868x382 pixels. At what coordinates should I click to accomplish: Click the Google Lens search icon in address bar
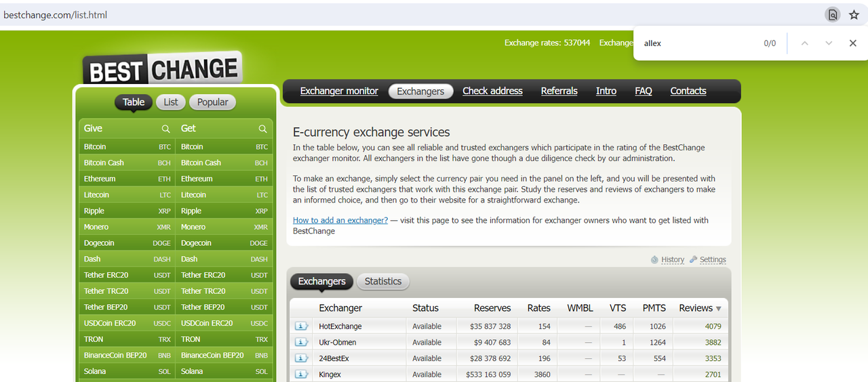832,15
